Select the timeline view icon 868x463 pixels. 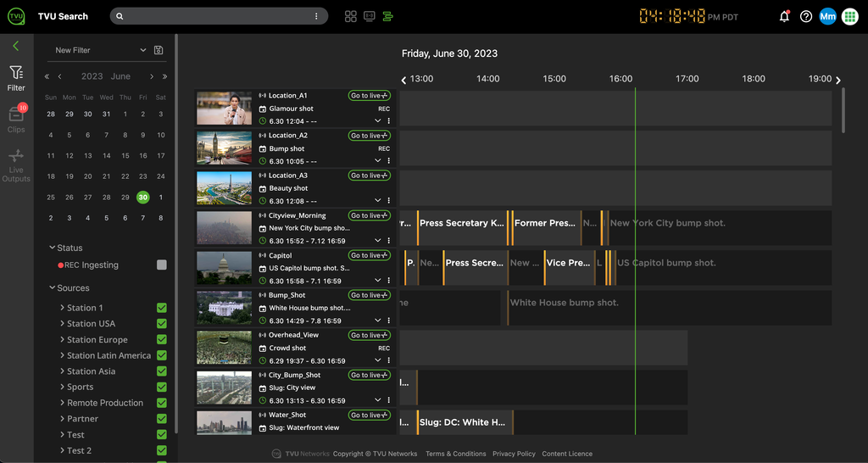point(388,16)
